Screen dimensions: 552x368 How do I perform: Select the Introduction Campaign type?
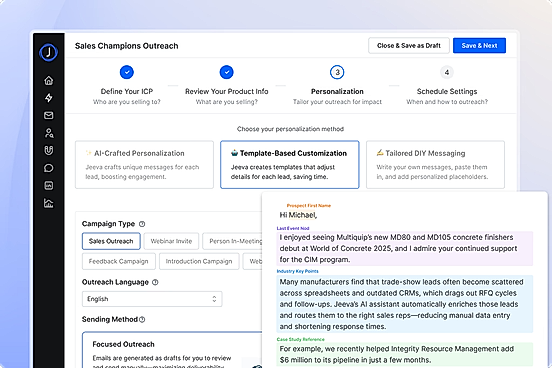pos(199,261)
